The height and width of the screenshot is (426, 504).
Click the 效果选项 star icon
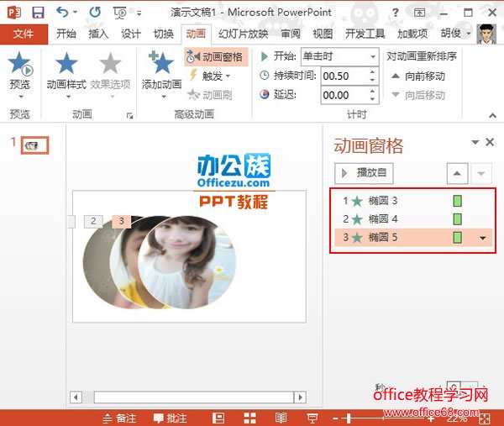(x=110, y=63)
